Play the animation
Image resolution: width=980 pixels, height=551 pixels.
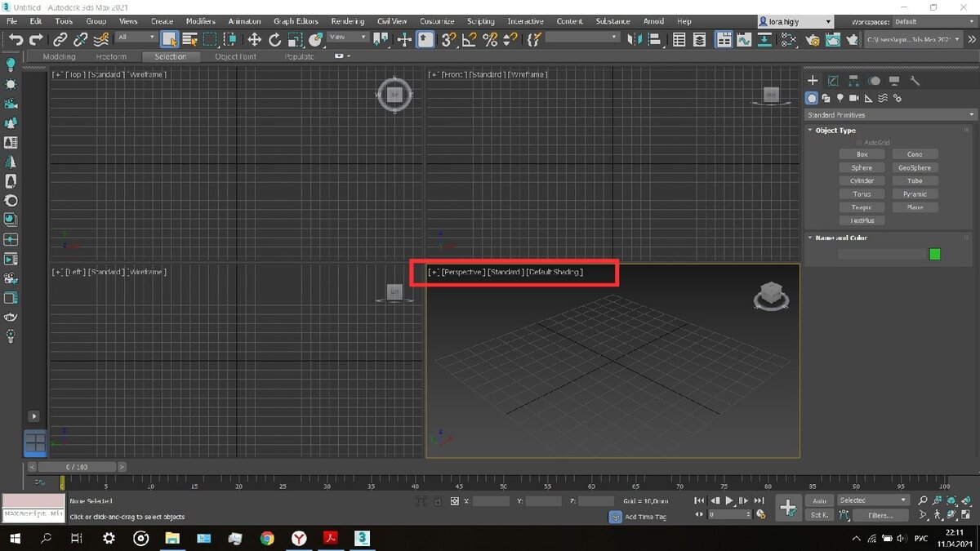[729, 500]
